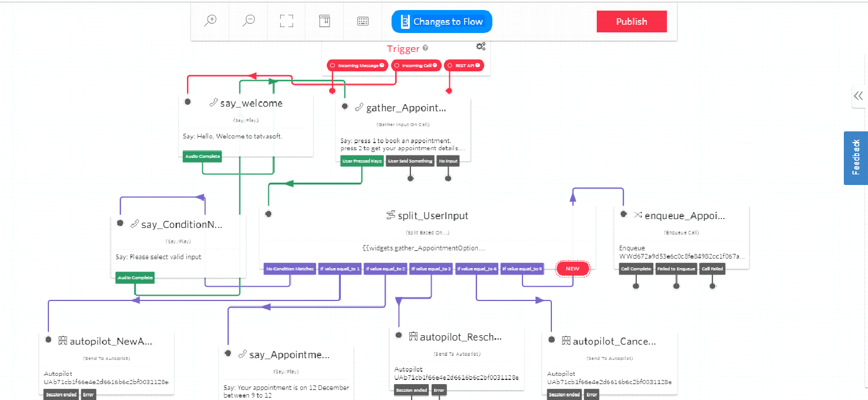This screenshot has width=868, height=400.
Task: Zoom into the flow canvas
Action: [209, 19]
